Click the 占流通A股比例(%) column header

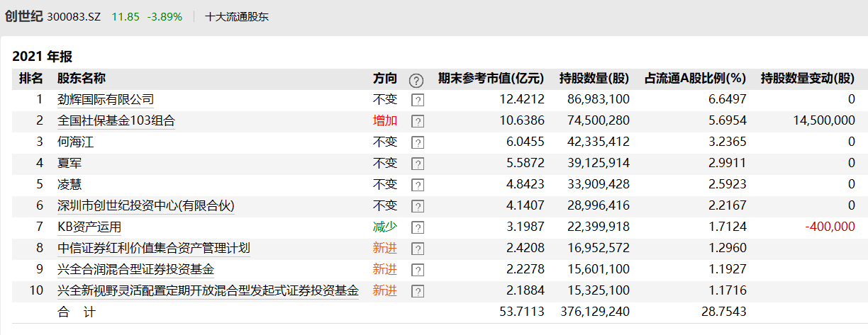[694, 79]
